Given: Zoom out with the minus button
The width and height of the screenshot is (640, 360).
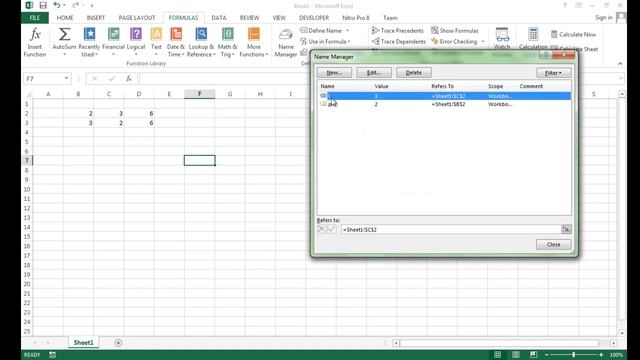Looking at the screenshot, I should pyautogui.click(x=547, y=355).
